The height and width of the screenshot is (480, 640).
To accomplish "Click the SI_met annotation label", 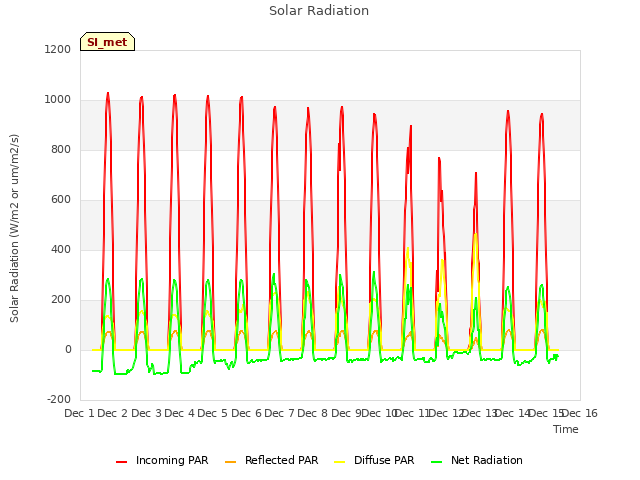I will click(x=107, y=42).
